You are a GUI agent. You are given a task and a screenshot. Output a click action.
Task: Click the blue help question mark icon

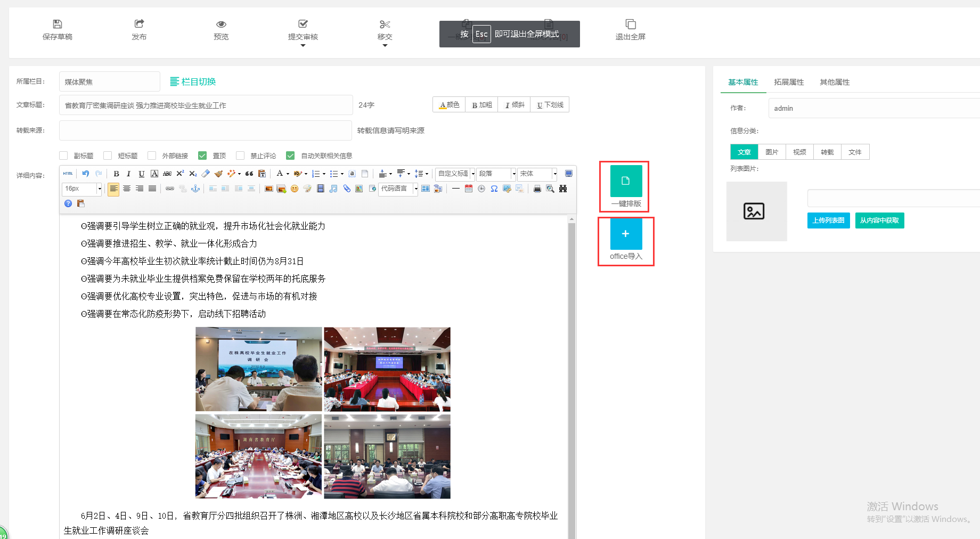point(68,203)
